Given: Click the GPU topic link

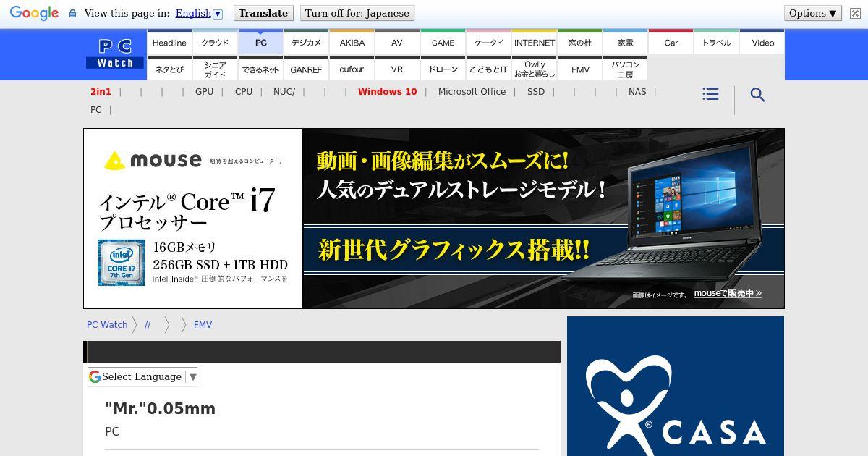Looking at the screenshot, I should (x=204, y=91).
